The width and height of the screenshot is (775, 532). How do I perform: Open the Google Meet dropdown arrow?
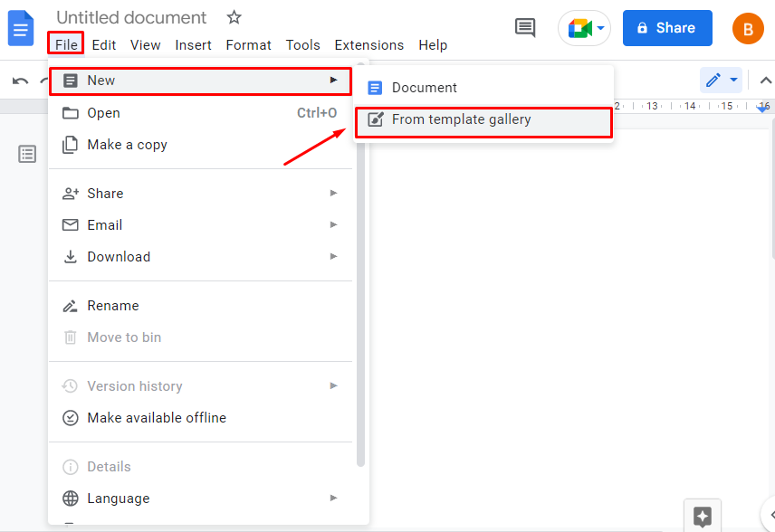pos(600,28)
